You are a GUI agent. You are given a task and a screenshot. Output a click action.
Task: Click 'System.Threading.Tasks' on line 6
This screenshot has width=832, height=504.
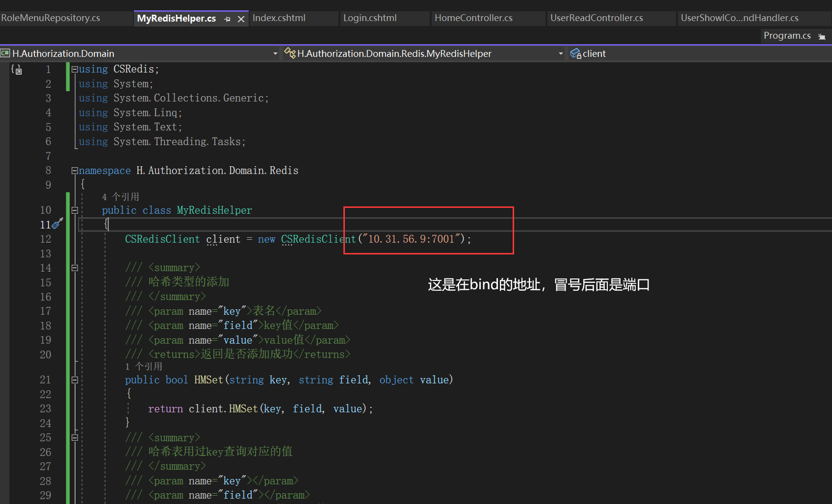[177, 142]
